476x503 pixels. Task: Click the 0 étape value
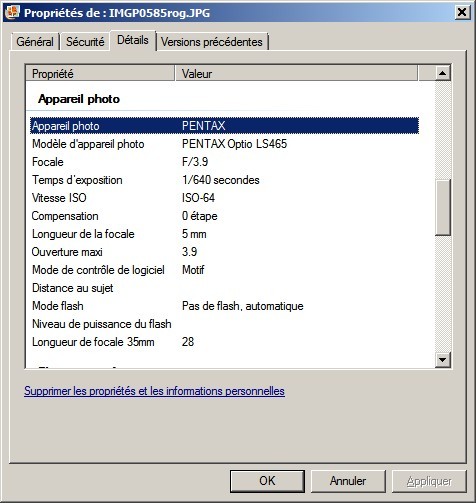coord(200,216)
